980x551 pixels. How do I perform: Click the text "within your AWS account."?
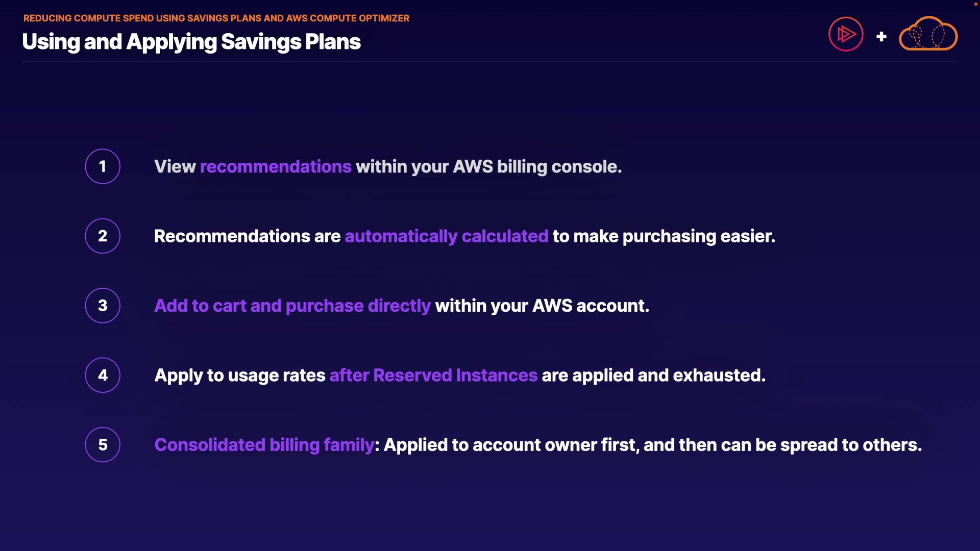tap(542, 306)
